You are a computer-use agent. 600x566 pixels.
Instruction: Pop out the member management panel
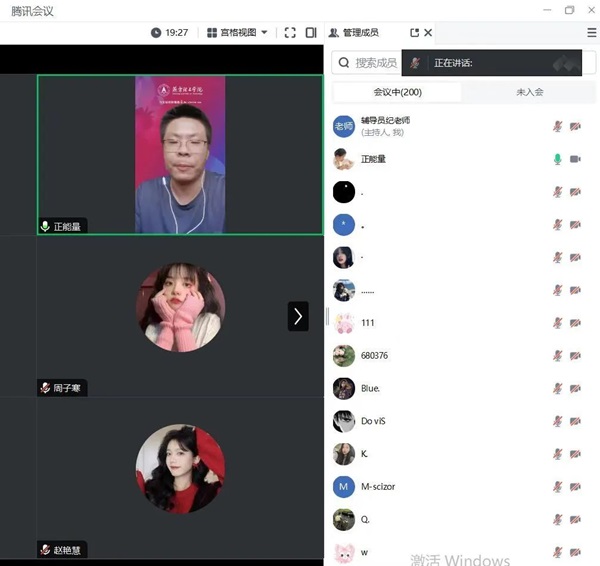pos(415,33)
